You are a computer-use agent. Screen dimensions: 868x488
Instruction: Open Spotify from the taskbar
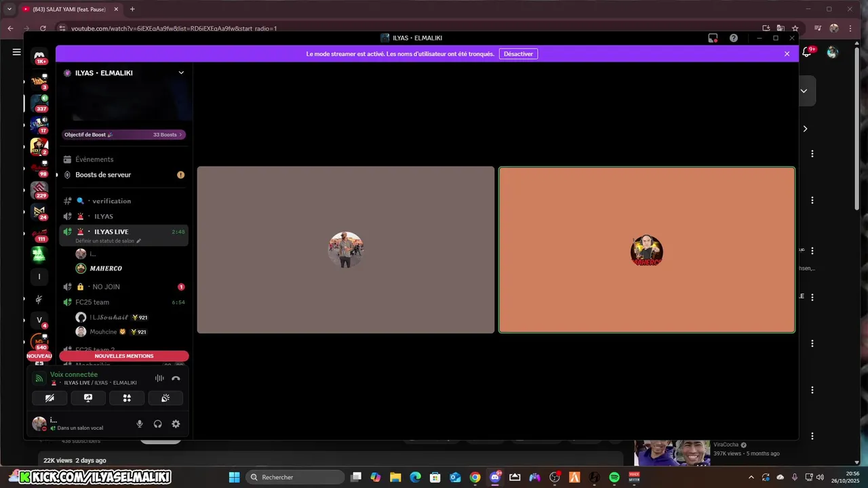coord(614,477)
